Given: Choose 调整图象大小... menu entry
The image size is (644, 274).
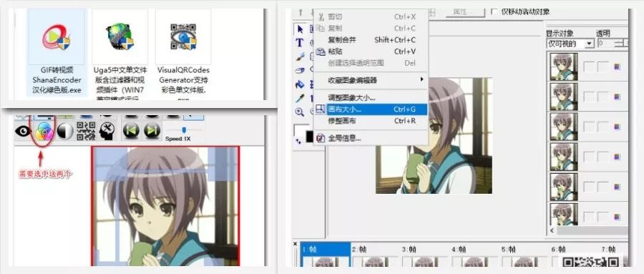Looking at the screenshot, I should [371, 98].
